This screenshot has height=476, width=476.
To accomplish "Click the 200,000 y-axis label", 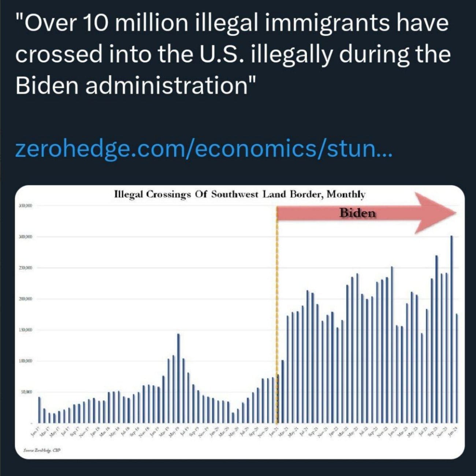I will [26, 299].
